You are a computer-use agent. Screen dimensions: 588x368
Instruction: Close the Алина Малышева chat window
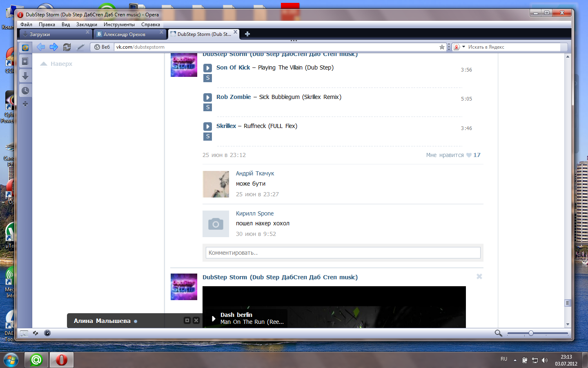coord(196,320)
